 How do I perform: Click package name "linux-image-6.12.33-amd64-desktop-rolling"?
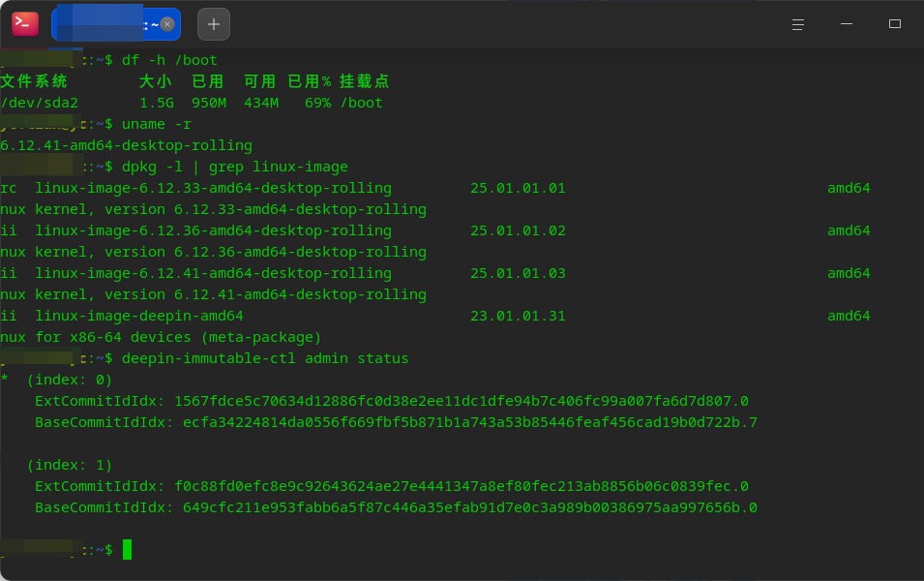[x=213, y=188]
